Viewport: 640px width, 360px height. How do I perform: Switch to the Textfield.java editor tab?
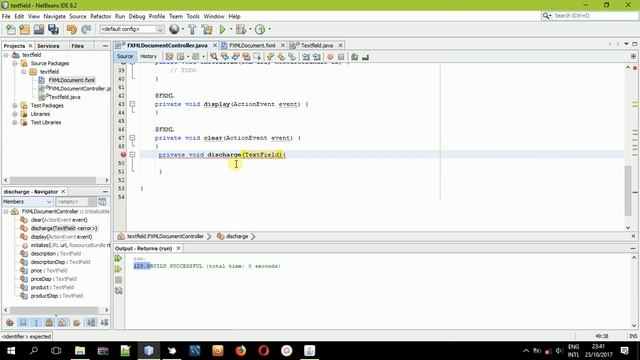point(317,45)
